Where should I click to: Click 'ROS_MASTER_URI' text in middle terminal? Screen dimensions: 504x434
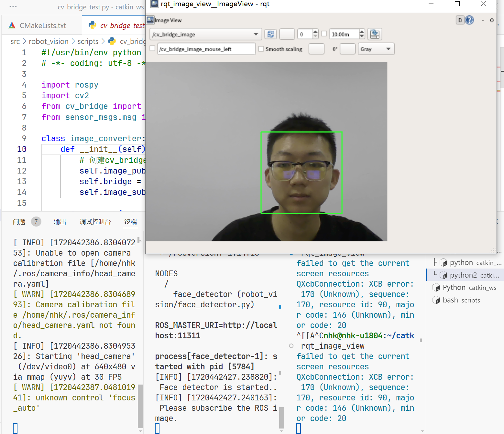pos(187,325)
